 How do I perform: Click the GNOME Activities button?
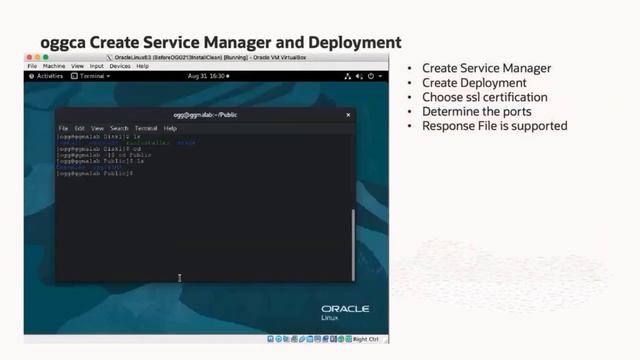[46, 76]
